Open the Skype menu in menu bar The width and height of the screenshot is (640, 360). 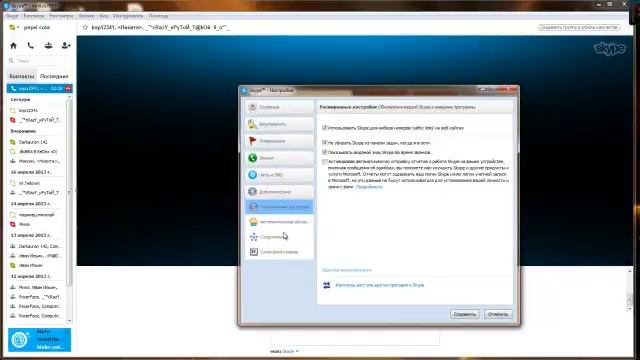(x=12, y=16)
